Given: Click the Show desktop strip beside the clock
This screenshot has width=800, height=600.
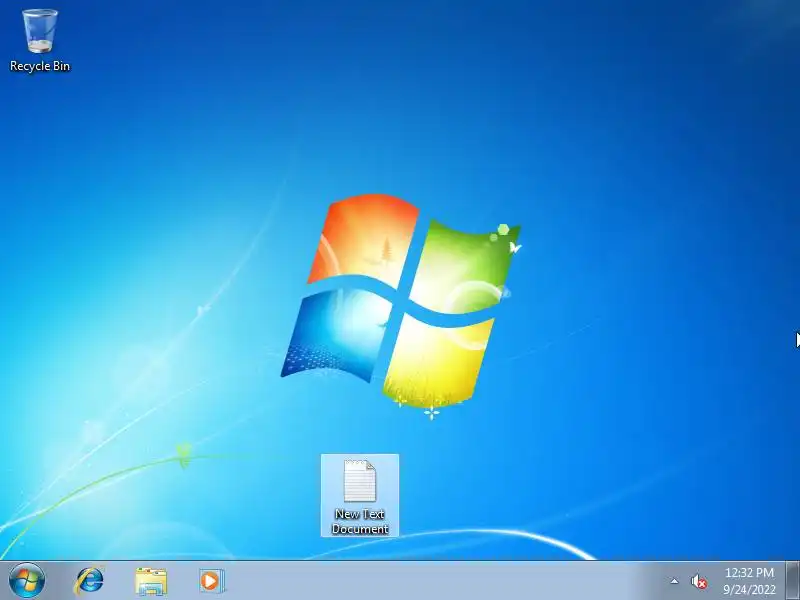Looking at the screenshot, I should 792,581.
